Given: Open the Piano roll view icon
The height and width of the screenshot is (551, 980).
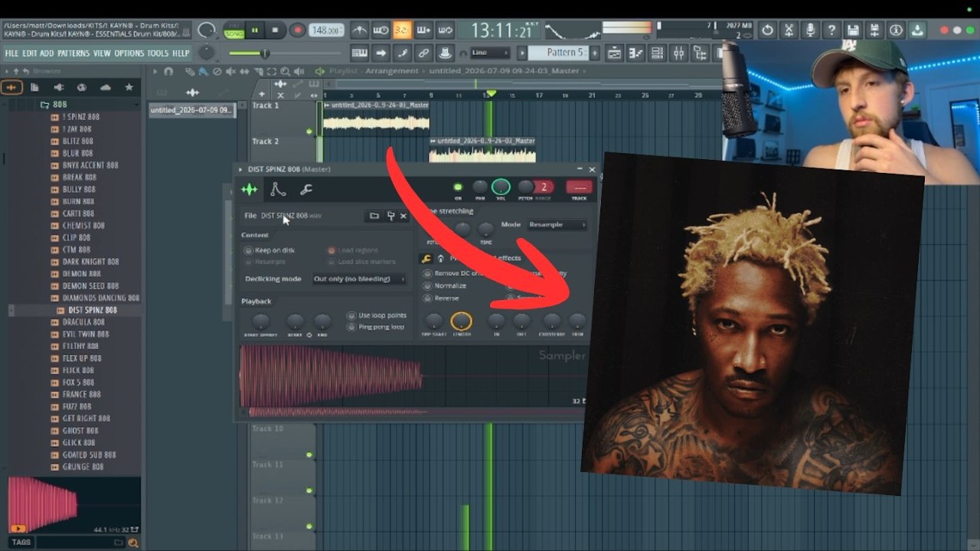Looking at the screenshot, I should (635, 53).
